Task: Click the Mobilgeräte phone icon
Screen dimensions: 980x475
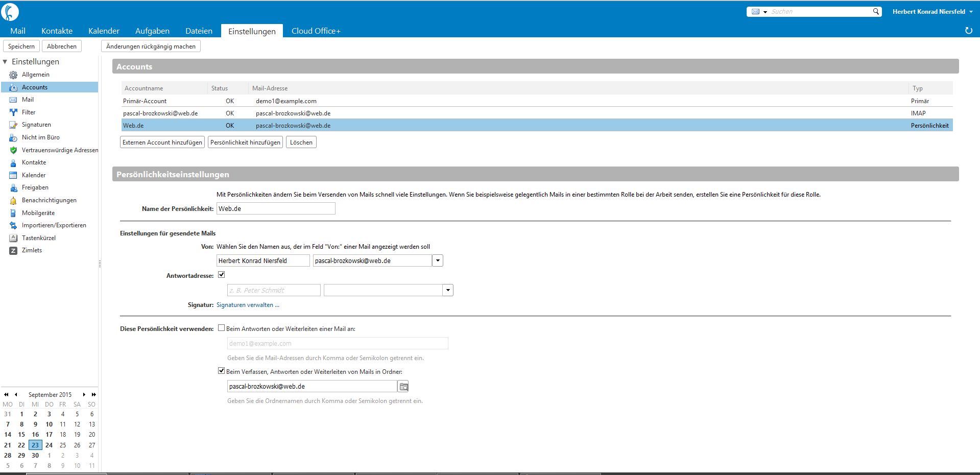Action: tap(13, 213)
